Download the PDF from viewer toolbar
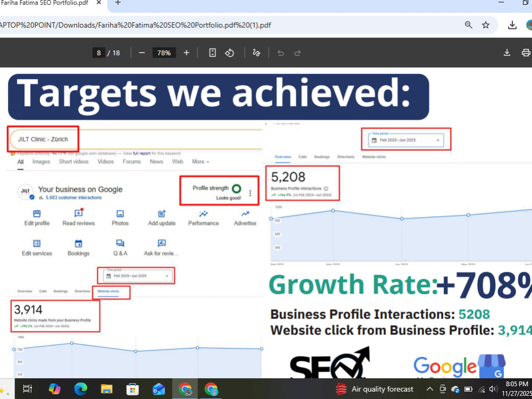532x399 pixels. (507, 53)
